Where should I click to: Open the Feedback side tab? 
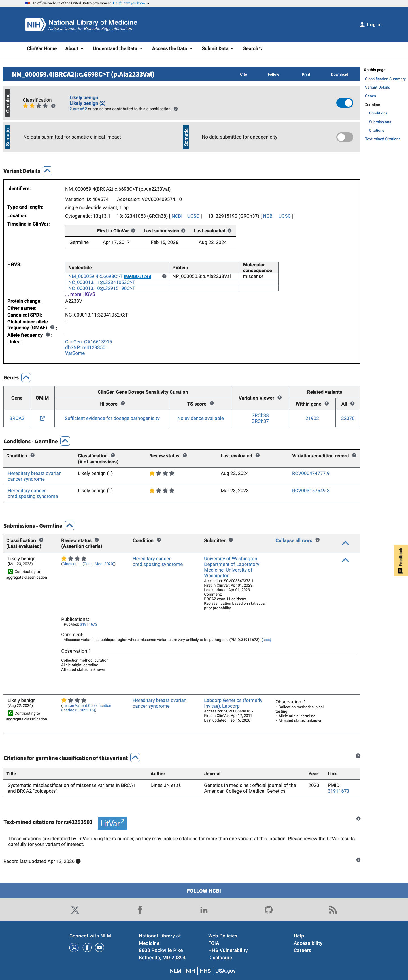[400, 560]
